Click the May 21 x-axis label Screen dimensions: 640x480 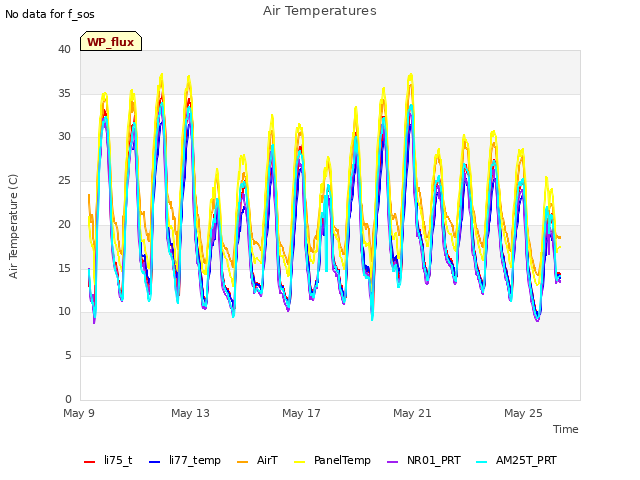click(412, 413)
